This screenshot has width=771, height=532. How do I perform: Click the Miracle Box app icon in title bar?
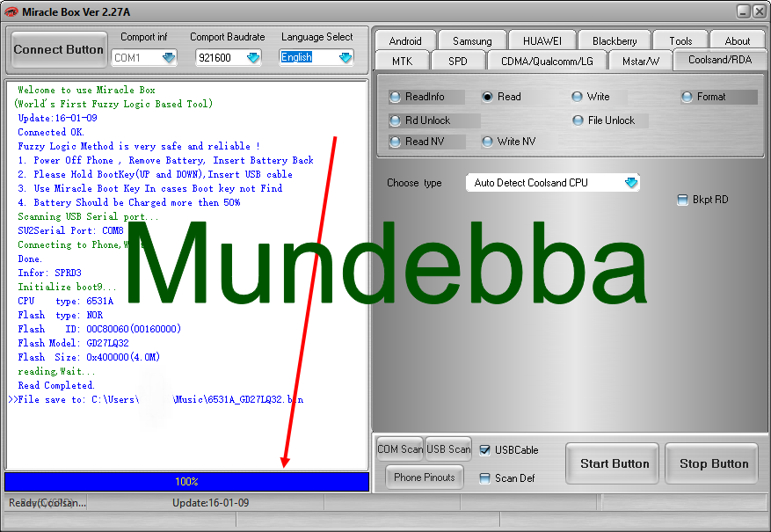[x=10, y=11]
